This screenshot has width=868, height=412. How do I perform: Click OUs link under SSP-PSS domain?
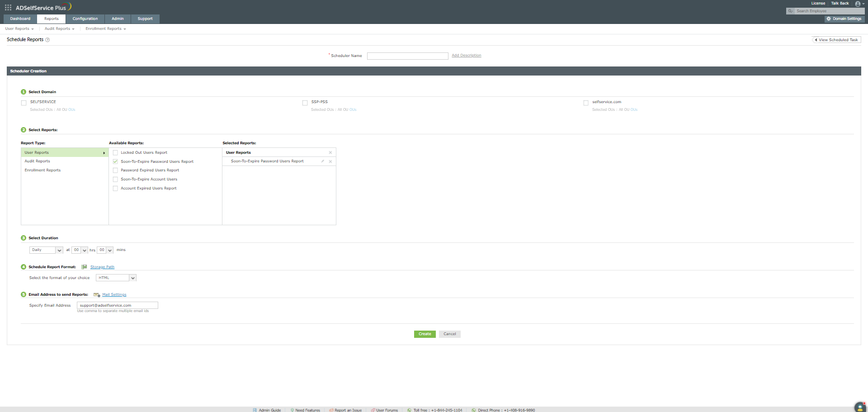(x=353, y=110)
